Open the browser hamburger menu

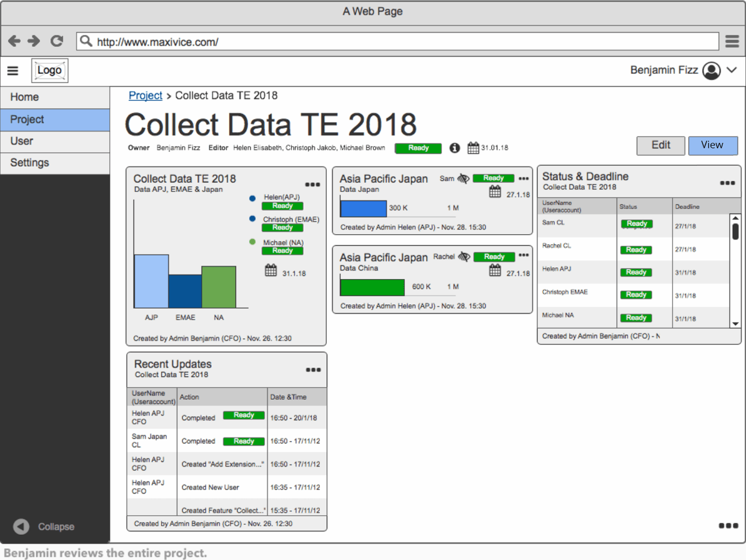point(732,41)
